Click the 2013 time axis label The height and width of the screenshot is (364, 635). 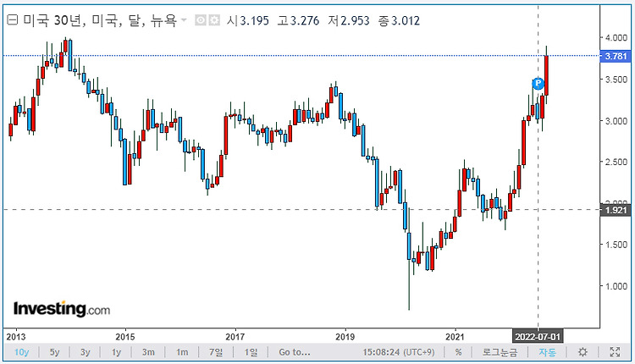click(16, 337)
